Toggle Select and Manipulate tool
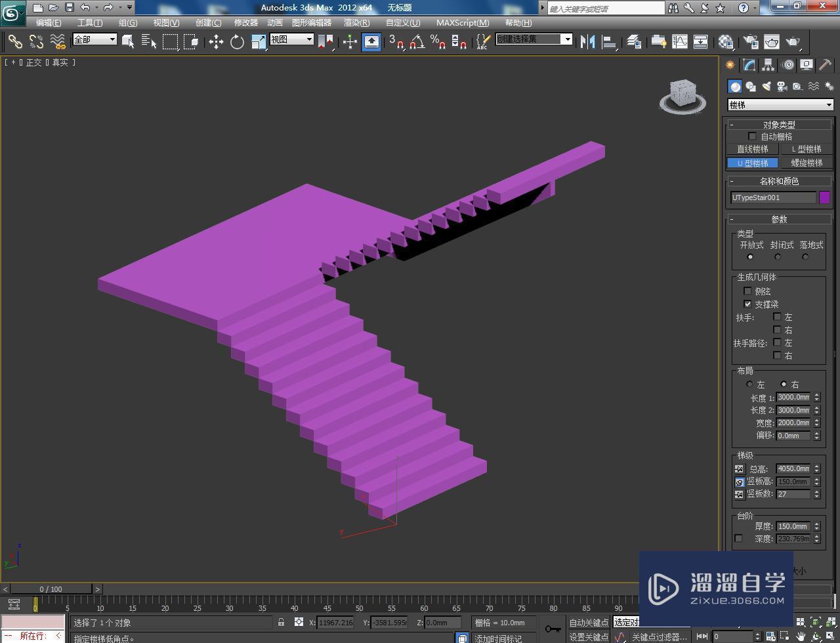This screenshot has height=643, width=840. tap(350, 42)
